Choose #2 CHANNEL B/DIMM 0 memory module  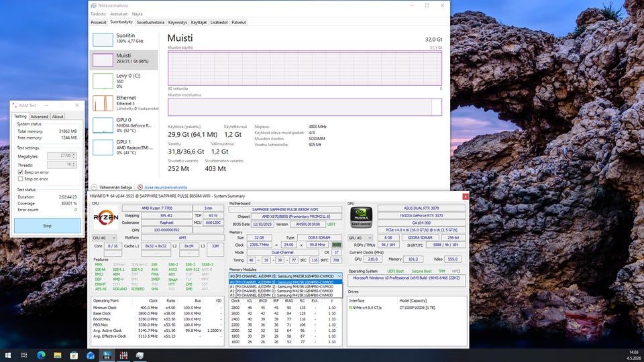[286, 291]
